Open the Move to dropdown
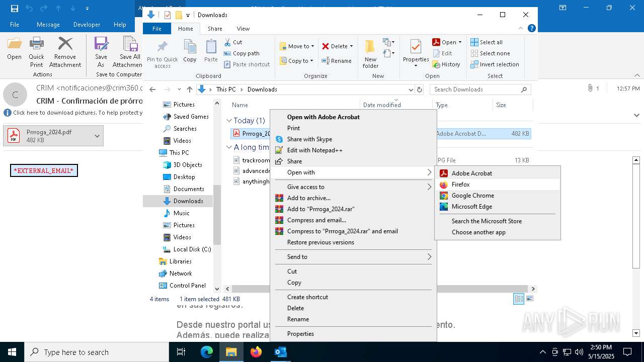644x362 pixels. point(297,46)
